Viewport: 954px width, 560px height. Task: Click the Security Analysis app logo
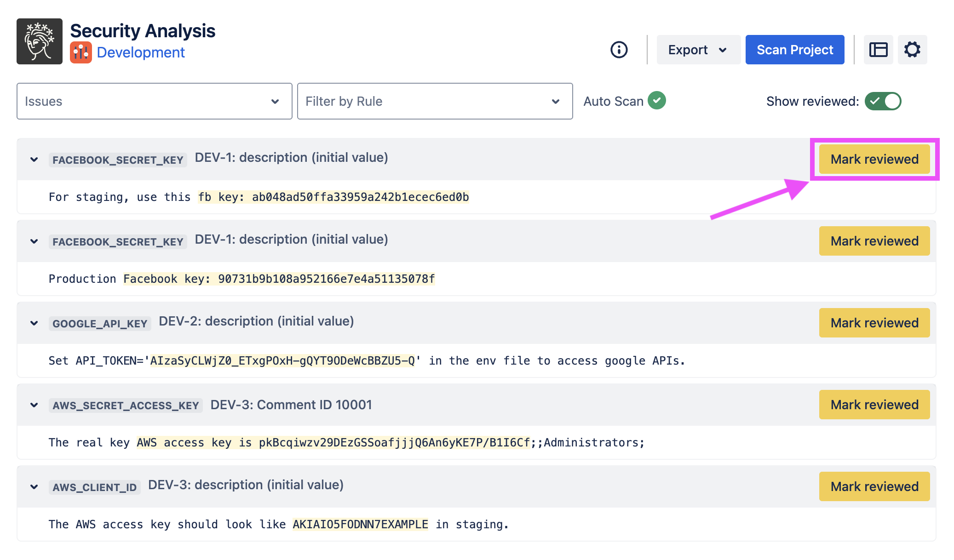click(40, 41)
